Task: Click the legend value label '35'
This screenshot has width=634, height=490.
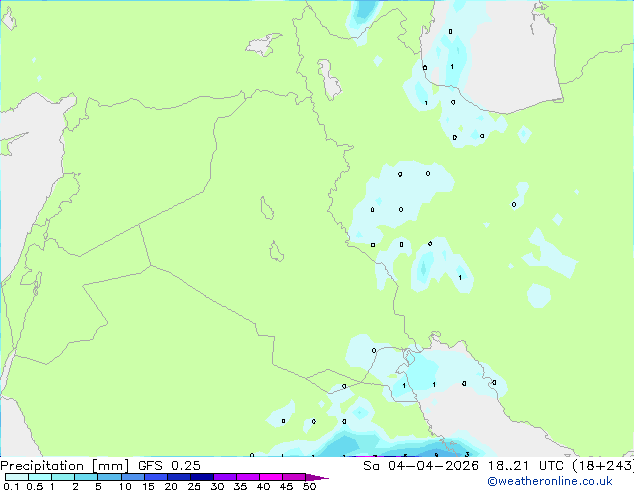Action: point(240,486)
